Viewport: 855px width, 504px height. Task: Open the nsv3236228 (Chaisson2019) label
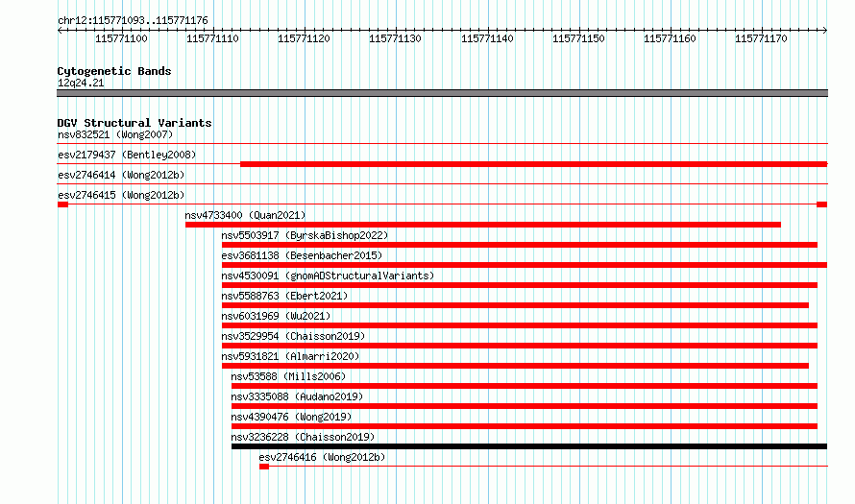(x=303, y=437)
